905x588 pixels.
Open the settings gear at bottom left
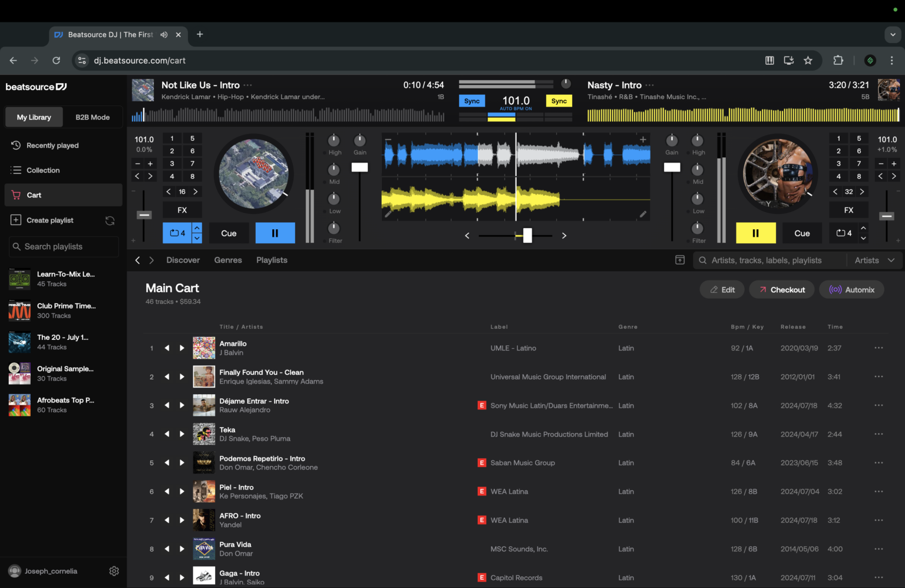coord(114,571)
